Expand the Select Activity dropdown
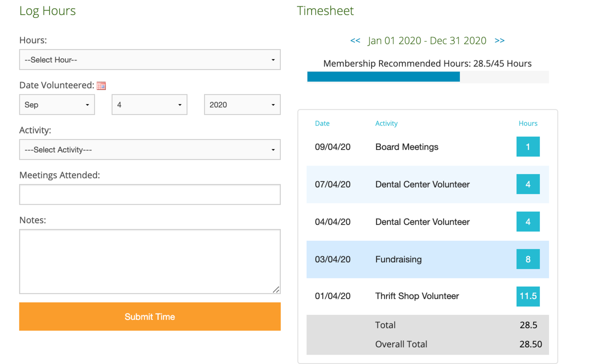Viewport: 609px width, 364px height. (150, 150)
